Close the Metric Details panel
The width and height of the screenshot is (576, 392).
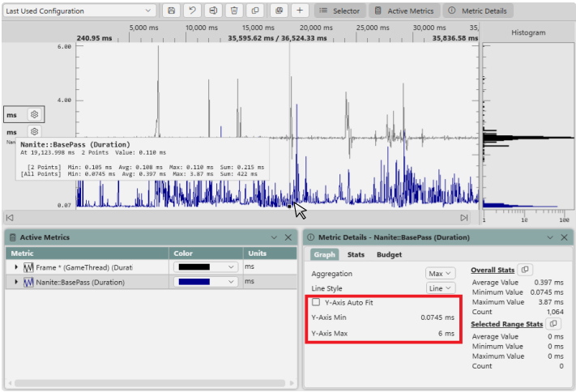click(x=564, y=237)
